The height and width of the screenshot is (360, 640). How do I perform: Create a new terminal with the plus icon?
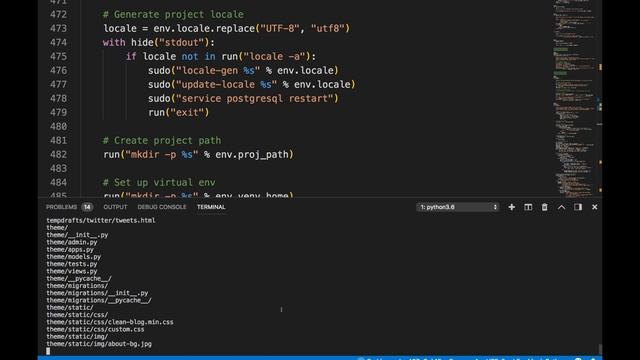[x=511, y=207]
